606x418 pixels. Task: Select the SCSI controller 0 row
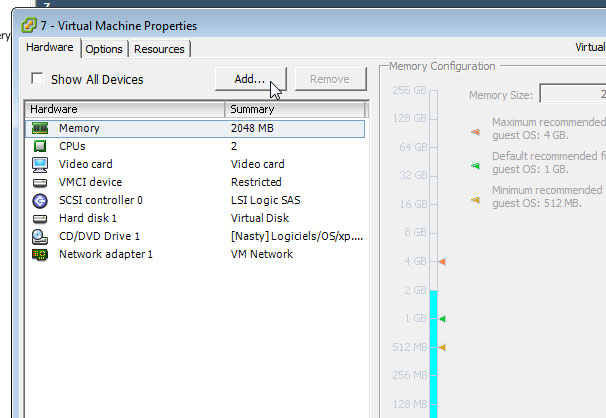coord(195,200)
